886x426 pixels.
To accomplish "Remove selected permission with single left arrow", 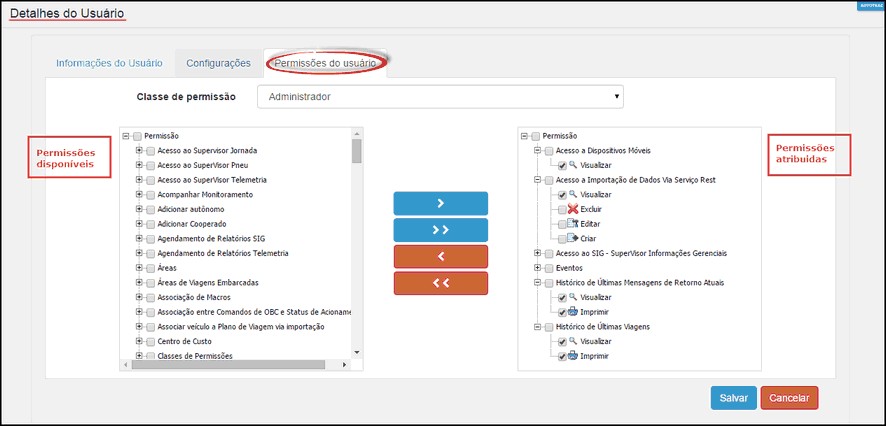I will coord(440,257).
